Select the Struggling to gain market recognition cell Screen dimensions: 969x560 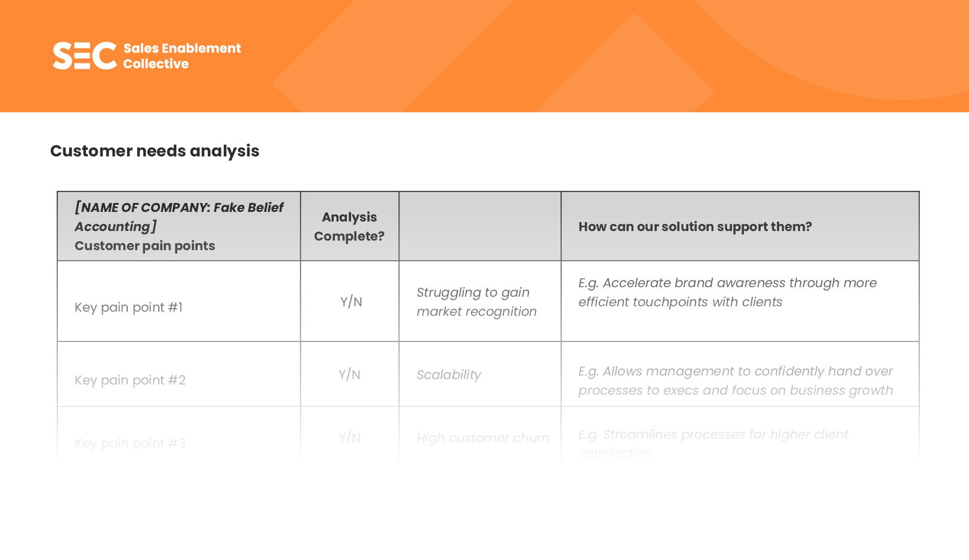click(476, 302)
